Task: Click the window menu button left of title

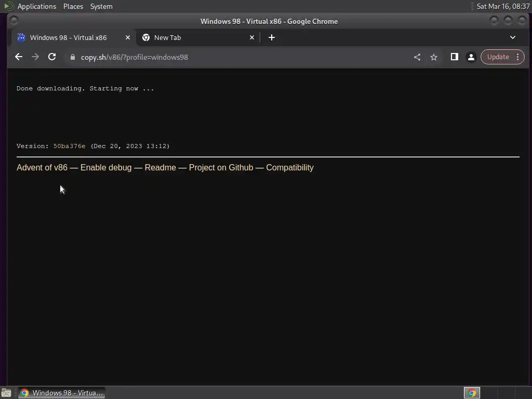Action: [x=14, y=21]
